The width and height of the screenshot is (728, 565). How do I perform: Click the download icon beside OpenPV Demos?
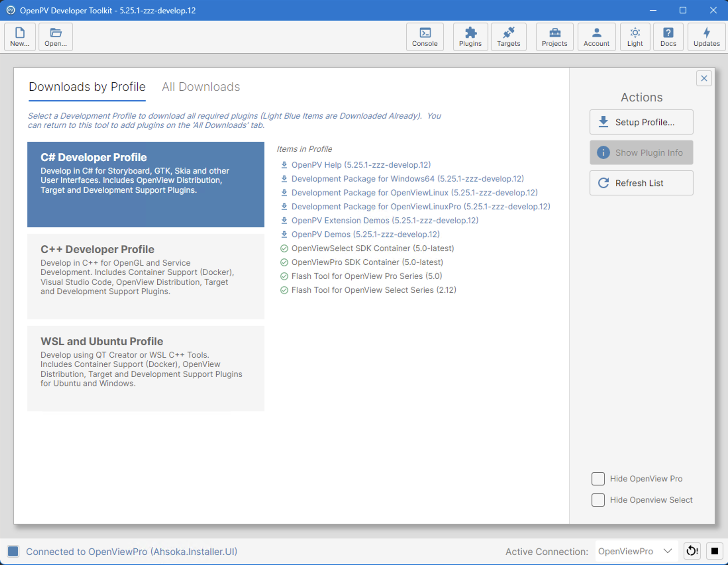pos(284,234)
